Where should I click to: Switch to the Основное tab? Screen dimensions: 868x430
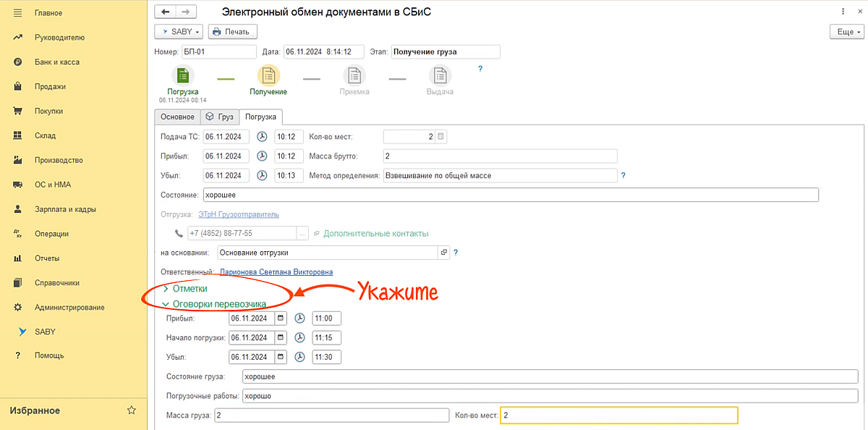tap(177, 117)
